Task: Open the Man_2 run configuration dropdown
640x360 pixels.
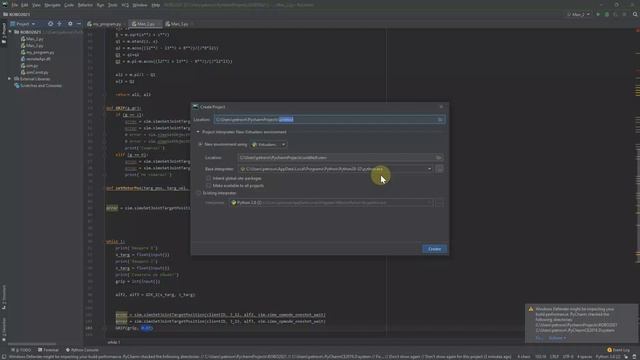Action: point(578,15)
